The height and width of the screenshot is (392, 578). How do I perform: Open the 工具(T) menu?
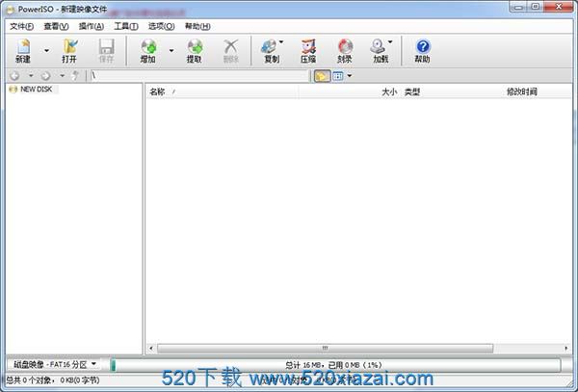coord(126,26)
